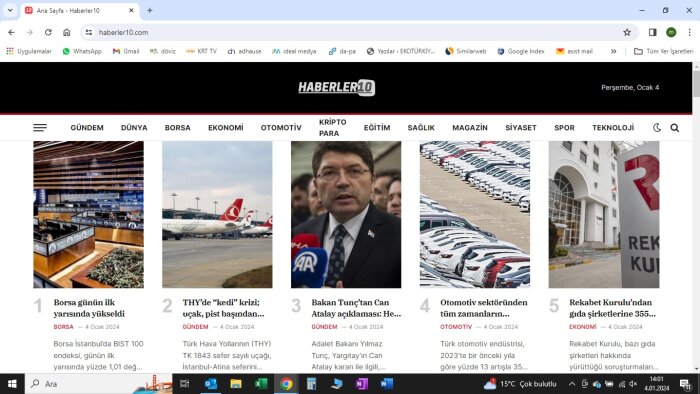Open Word from taskbar

click(x=387, y=384)
